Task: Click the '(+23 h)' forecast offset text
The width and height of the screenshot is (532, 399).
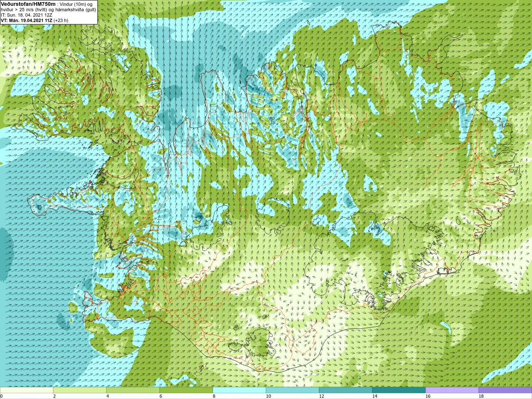Action: [x=61, y=20]
